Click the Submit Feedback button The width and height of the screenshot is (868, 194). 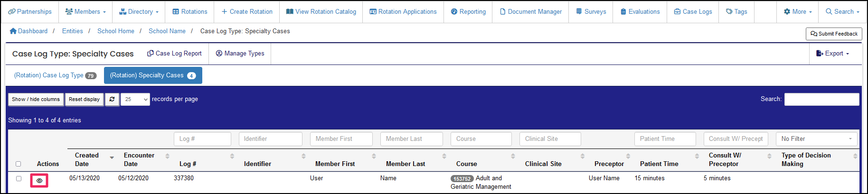pos(834,34)
